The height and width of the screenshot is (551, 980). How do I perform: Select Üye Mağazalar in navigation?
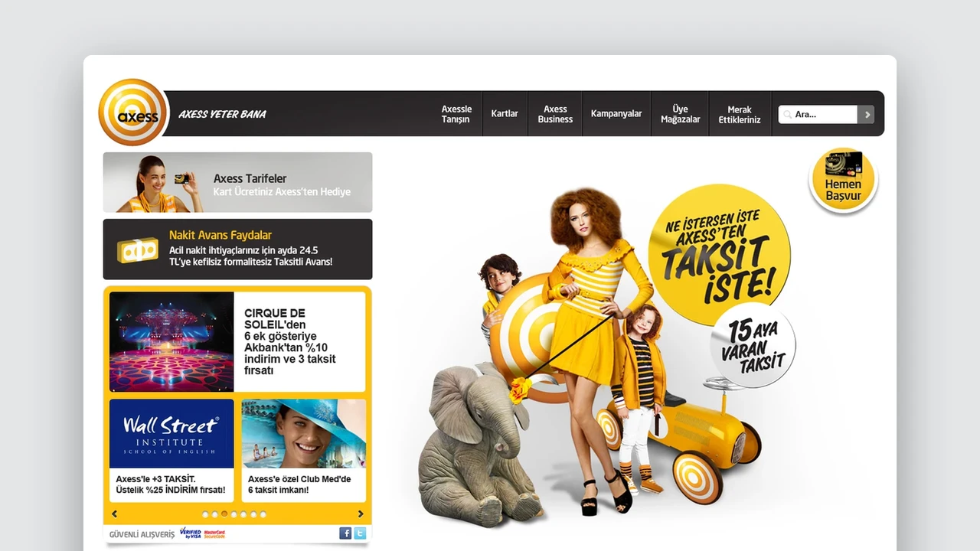click(x=680, y=114)
